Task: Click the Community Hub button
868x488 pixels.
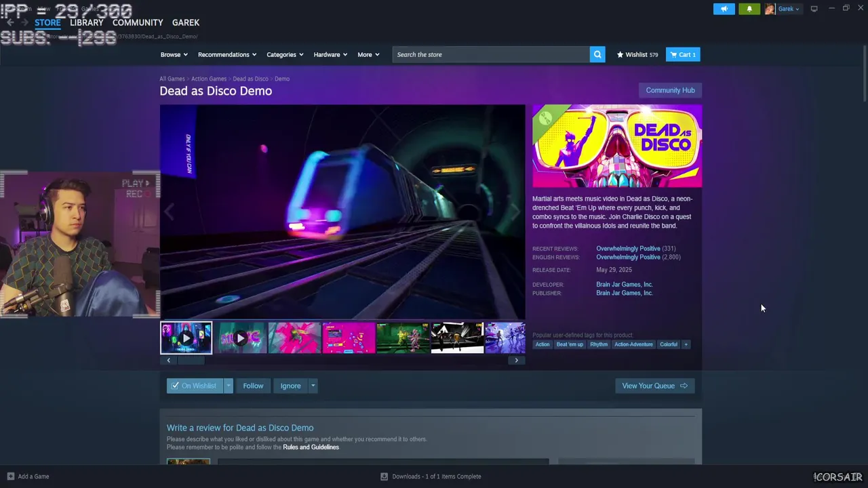Action: click(x=670, y=90)
